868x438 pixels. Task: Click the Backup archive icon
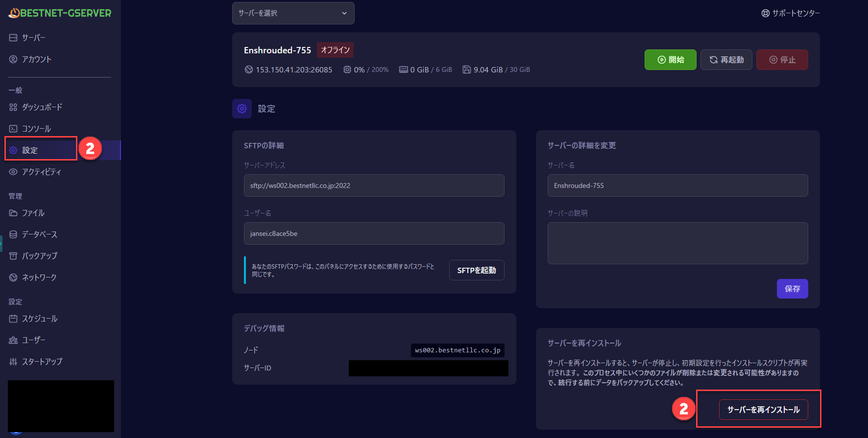point(13,256)
